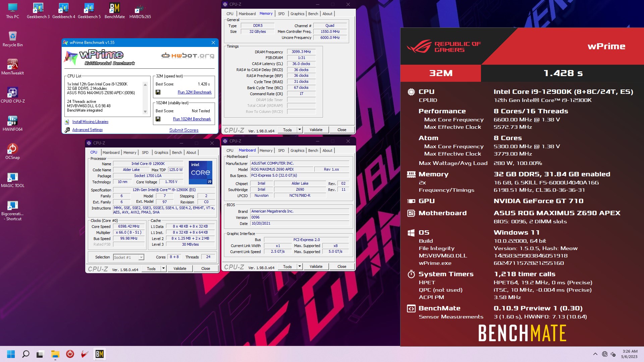Click Close button in CPU tab CPU-Z window

tap(206, 268)
